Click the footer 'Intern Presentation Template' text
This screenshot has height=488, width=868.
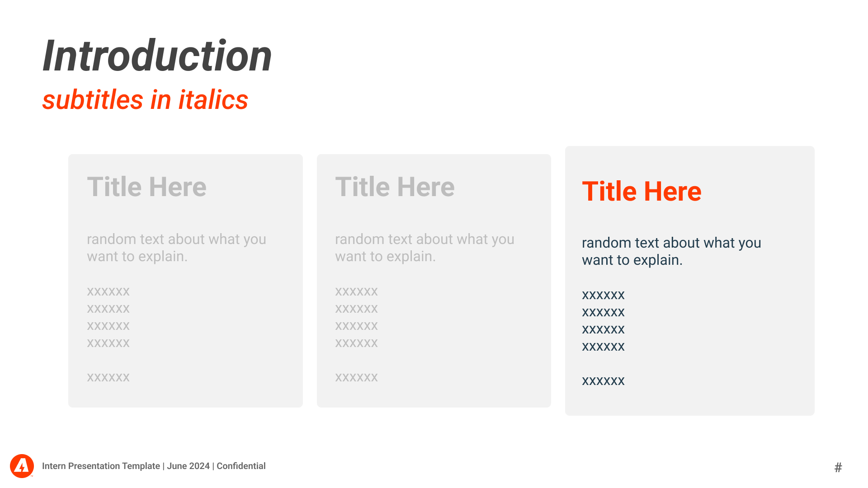[x=101, y=466]
